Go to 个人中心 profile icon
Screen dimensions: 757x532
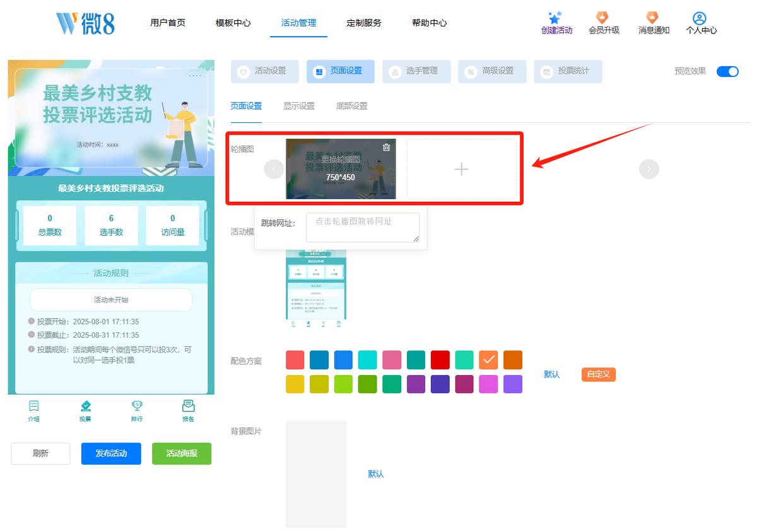(700, 18)
